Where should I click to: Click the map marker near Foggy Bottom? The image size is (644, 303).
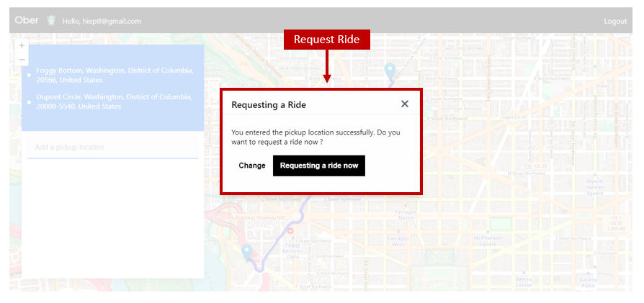pos(246,253)
